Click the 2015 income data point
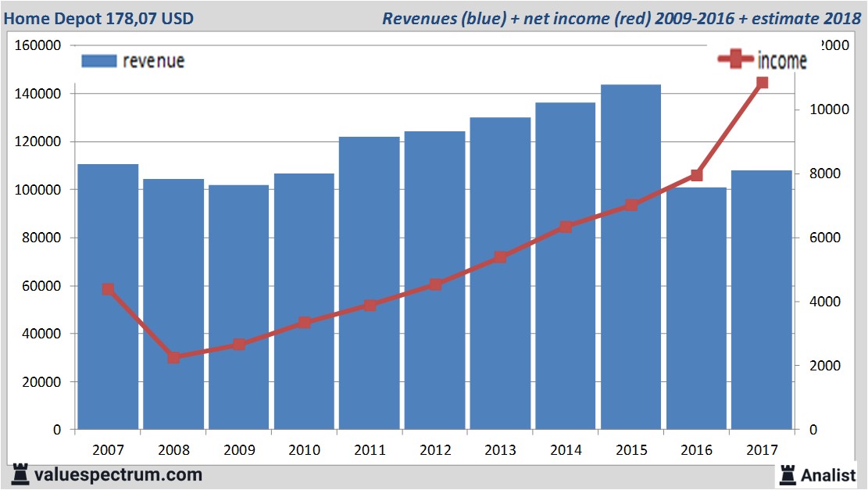This screenshot has width=868, height=490. pos(631,205)
